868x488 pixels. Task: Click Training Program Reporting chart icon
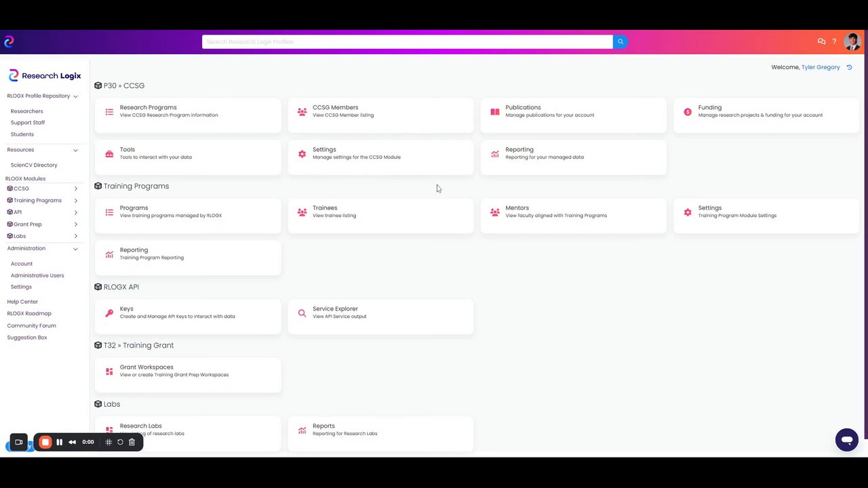pyautogui.click(x=109, y=254)
